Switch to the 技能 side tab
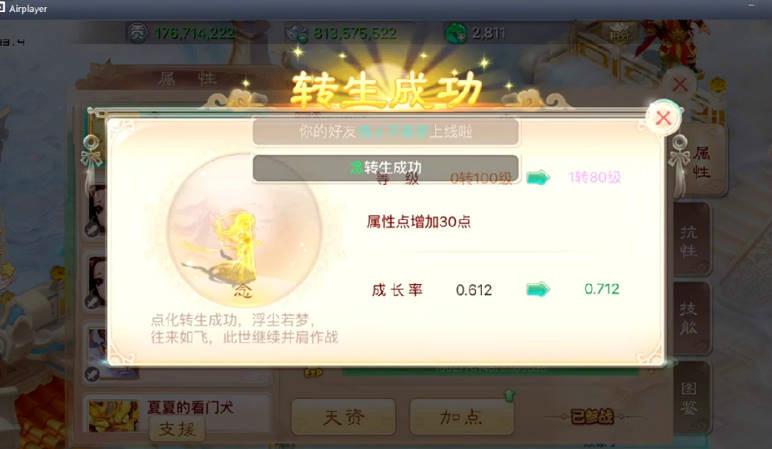 690,318
